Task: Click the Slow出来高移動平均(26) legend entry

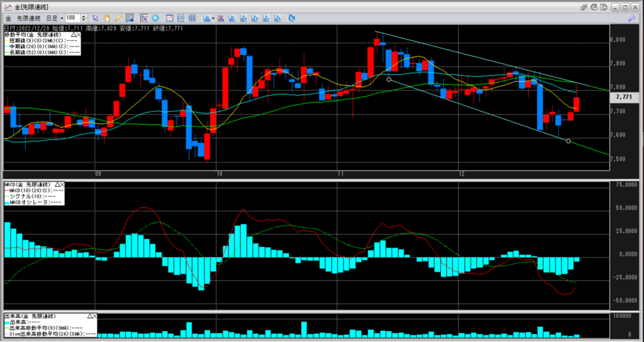Action: point(50,334)
